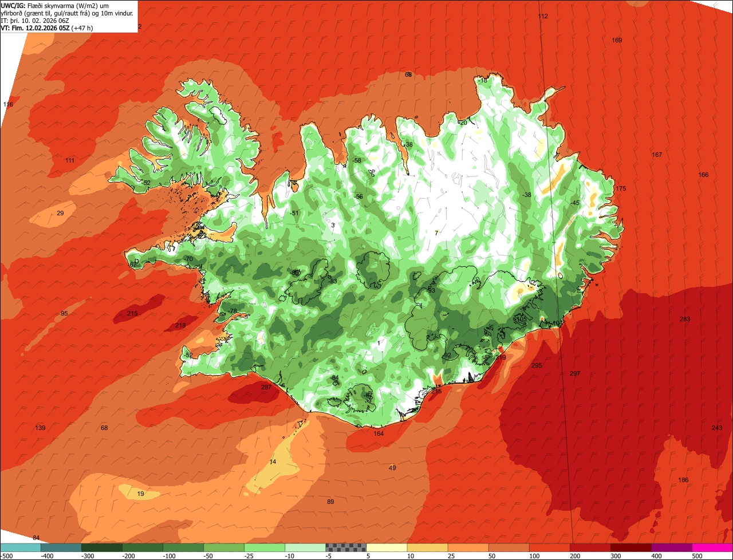Click the 166 value on the map

pyautogui.click(x=703, y=175)
